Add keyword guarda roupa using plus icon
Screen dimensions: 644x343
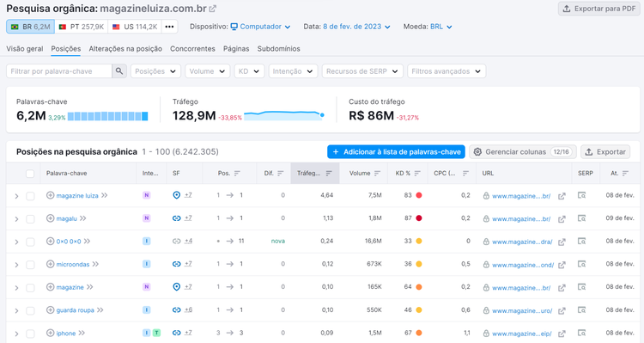tap(50, 309)
